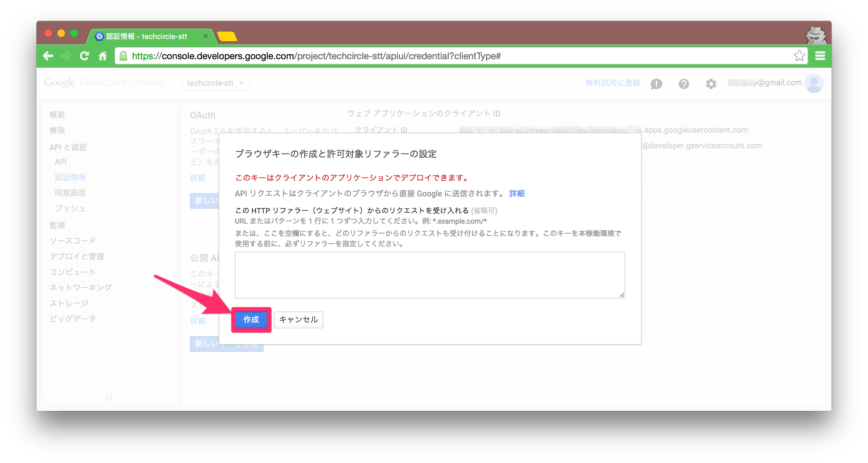
Task: Reload the page with refresh icon
Action: (84, 56)
